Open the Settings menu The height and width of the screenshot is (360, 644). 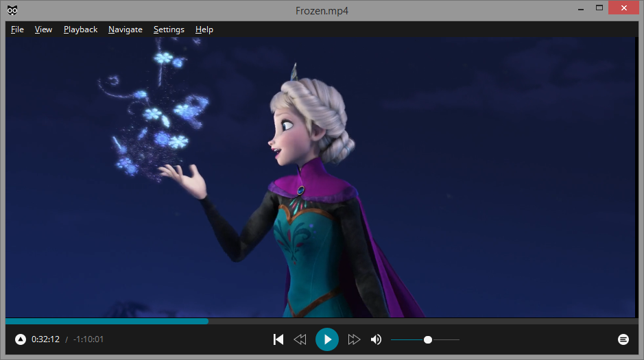(169, 29)
